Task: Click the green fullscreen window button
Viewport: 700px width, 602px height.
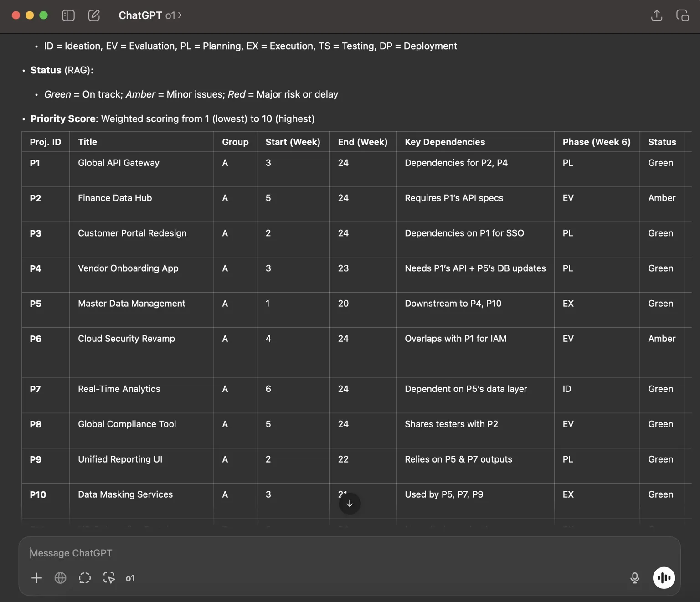Action: click(44, 15)
